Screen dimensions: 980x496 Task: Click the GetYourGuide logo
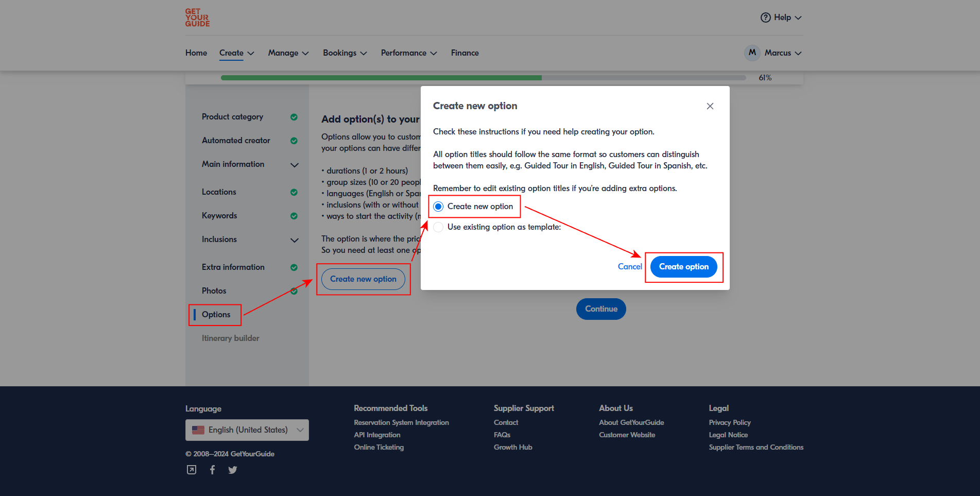click(197, 18)
